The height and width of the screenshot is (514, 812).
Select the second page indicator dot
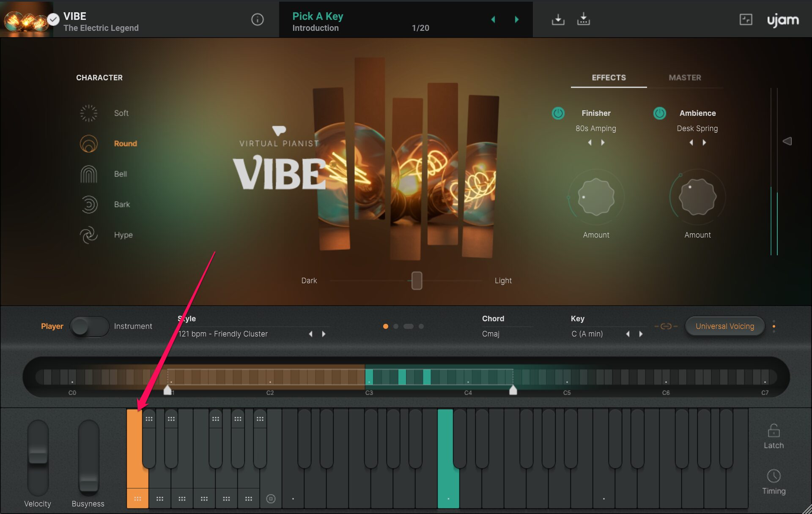click(x=396, y=326)
